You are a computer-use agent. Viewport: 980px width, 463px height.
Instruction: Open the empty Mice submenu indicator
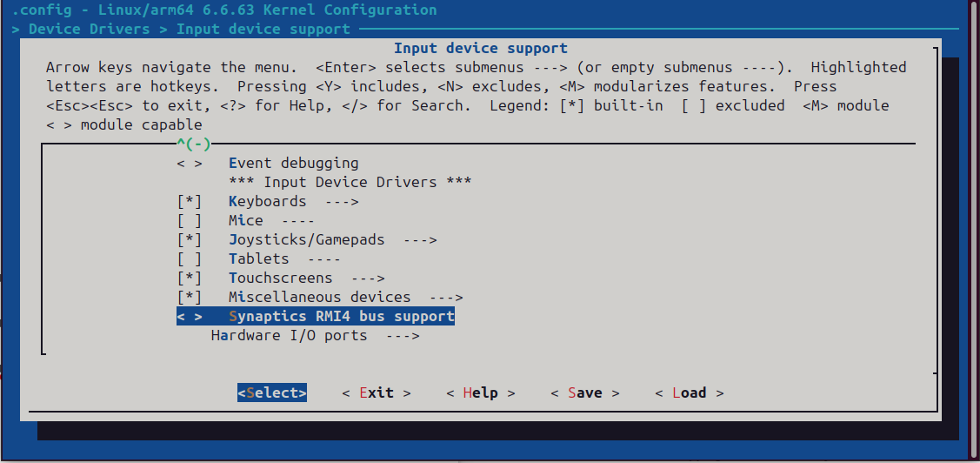pos(298,221)
